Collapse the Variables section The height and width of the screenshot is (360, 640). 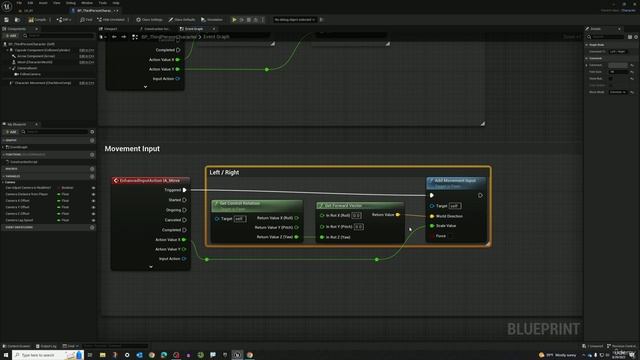[x=4, y=176]
